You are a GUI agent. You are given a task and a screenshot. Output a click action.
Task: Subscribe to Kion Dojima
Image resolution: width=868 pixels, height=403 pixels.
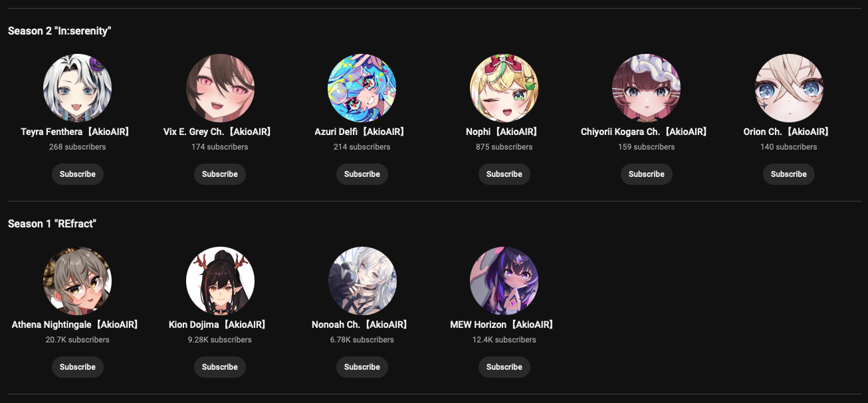click(220, 367)
